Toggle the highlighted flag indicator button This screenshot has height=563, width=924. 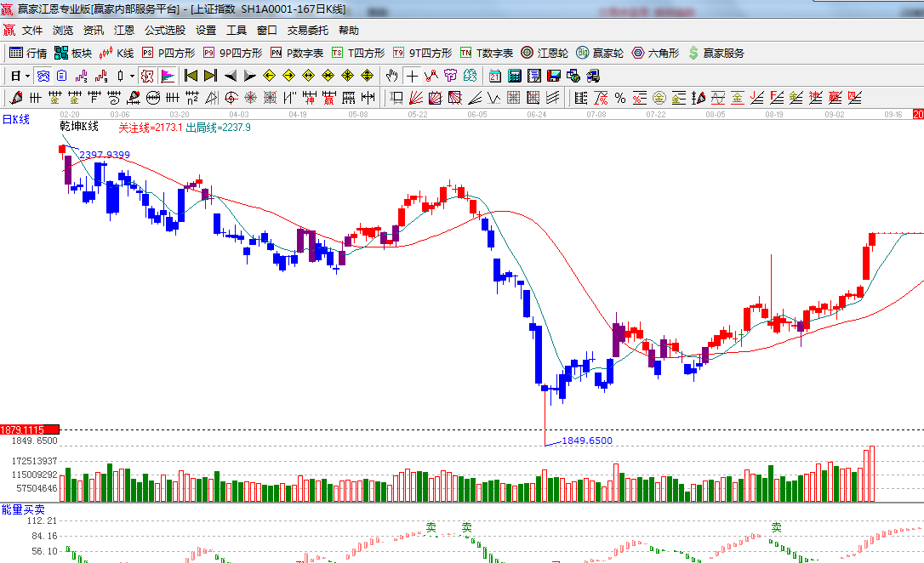coord(168,76)
